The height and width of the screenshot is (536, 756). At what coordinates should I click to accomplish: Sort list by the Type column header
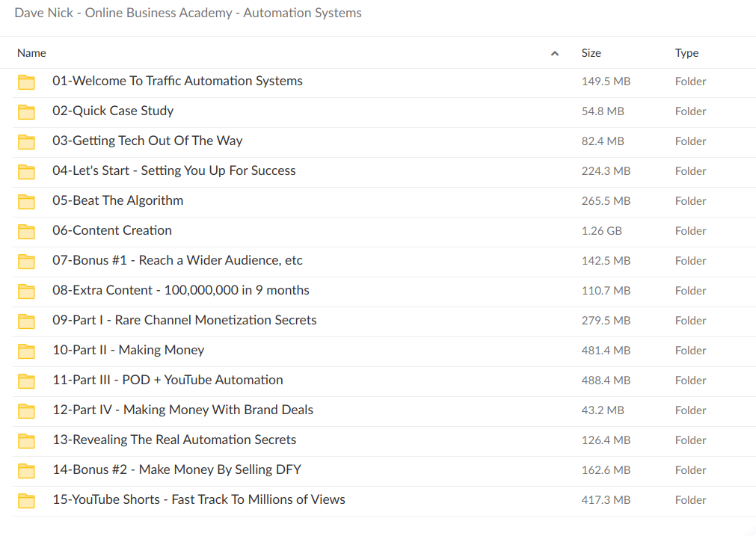tap(686, 53)
